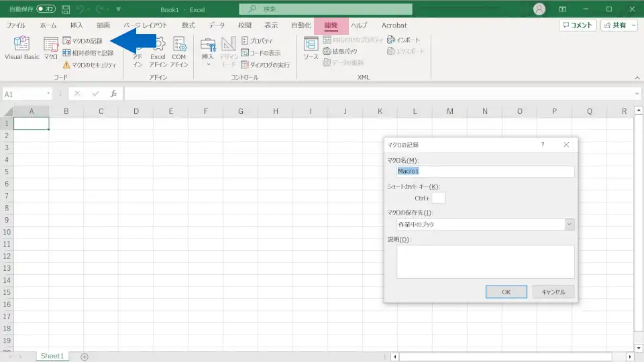Open the 数式 (Formulas) ribbon tab
Screen dimensions: 644x362
(189, 25)
